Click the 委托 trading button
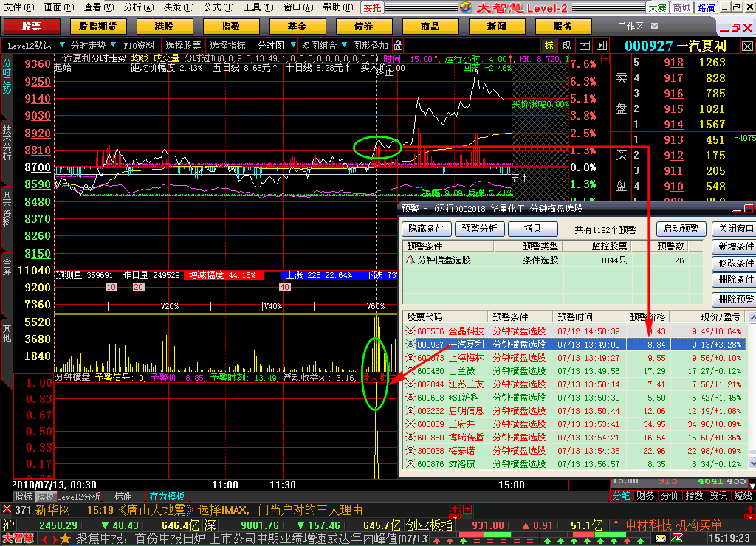This screenshot has width=756, height=546. click(x=372, y=7)
